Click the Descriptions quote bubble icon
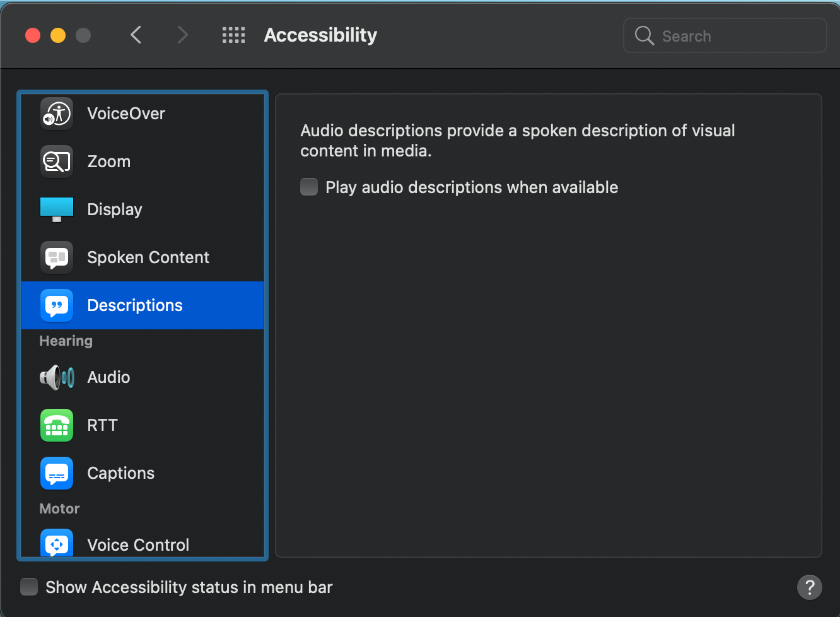The width and height of the screenshot is (840, 617). [57, 305]
